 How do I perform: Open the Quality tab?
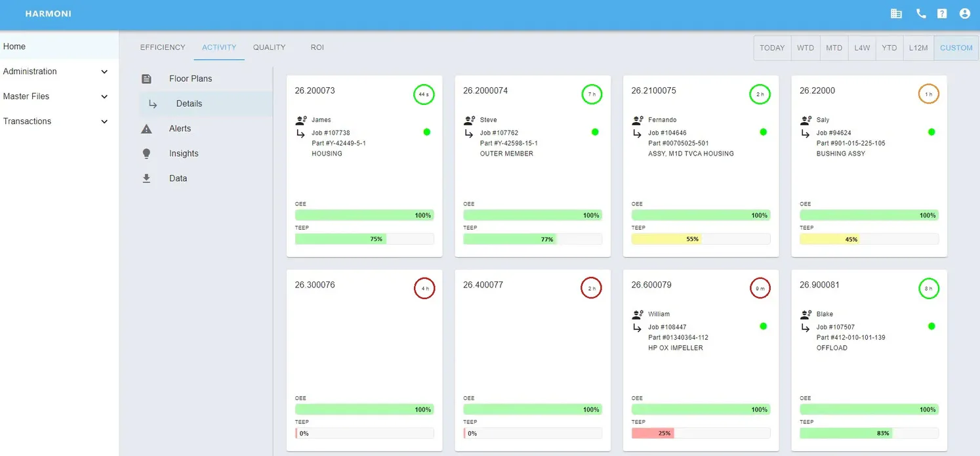269,47
